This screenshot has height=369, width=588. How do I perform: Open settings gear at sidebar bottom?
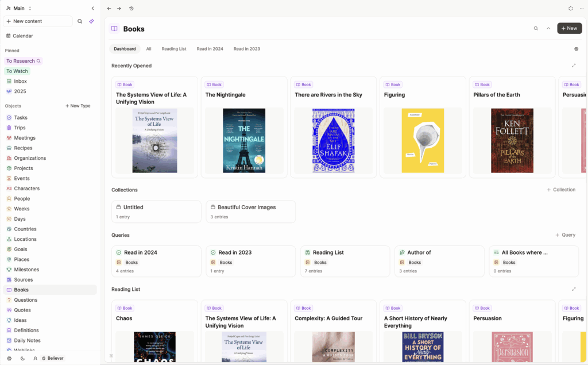coord(9,358)
